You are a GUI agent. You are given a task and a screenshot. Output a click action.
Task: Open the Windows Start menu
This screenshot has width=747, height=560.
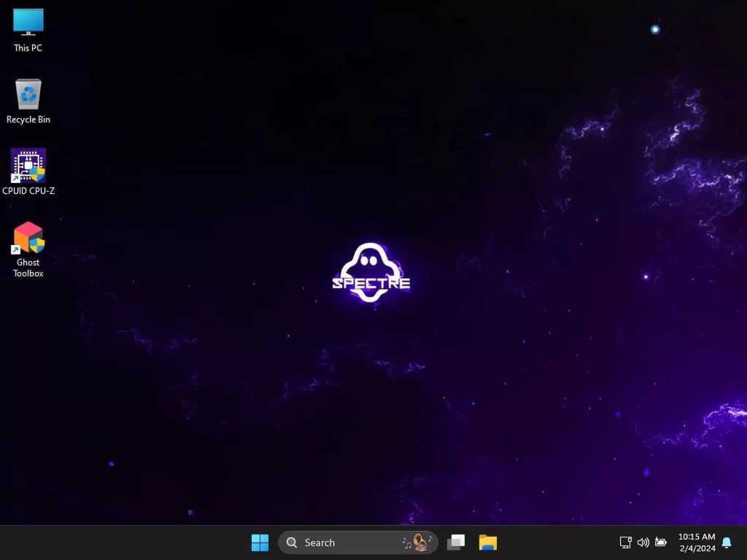[x=260, y=542]
